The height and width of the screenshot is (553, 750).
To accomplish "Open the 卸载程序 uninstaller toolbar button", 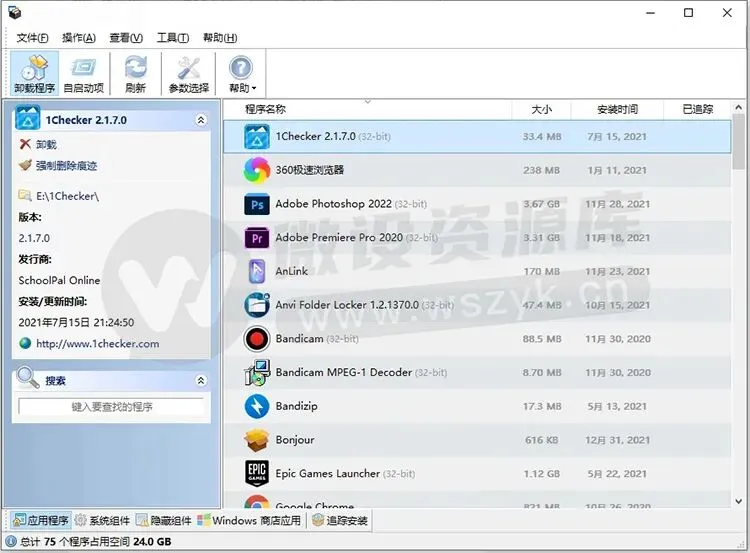I will [x=34, y=74].
